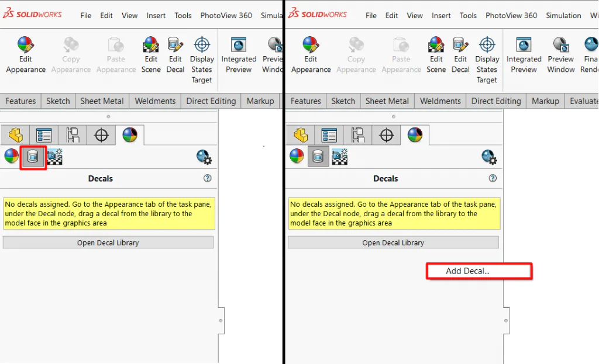Click Edit Scene in the left screenshot
Image resolution: width=599 pixels, height=364 pixels.
(x=151, y=54)
